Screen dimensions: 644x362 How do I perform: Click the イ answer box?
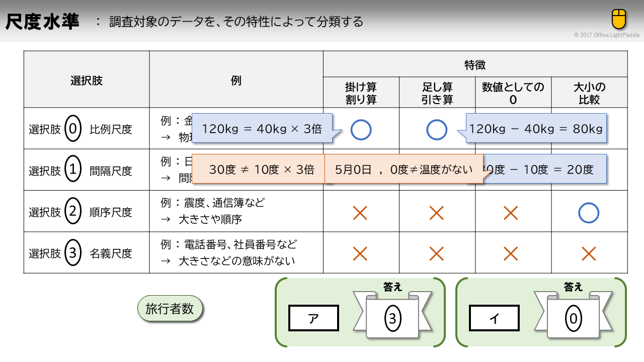(x=495, y=318)
